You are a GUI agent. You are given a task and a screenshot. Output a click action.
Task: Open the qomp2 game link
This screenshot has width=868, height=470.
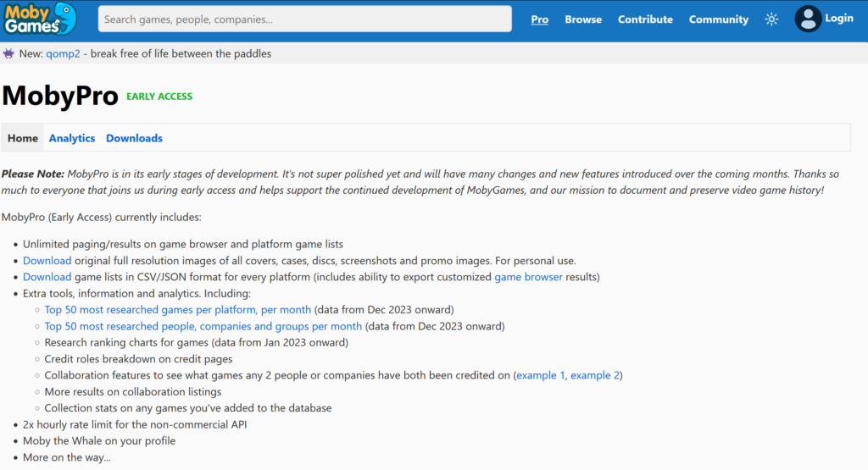tap(63, 53)
